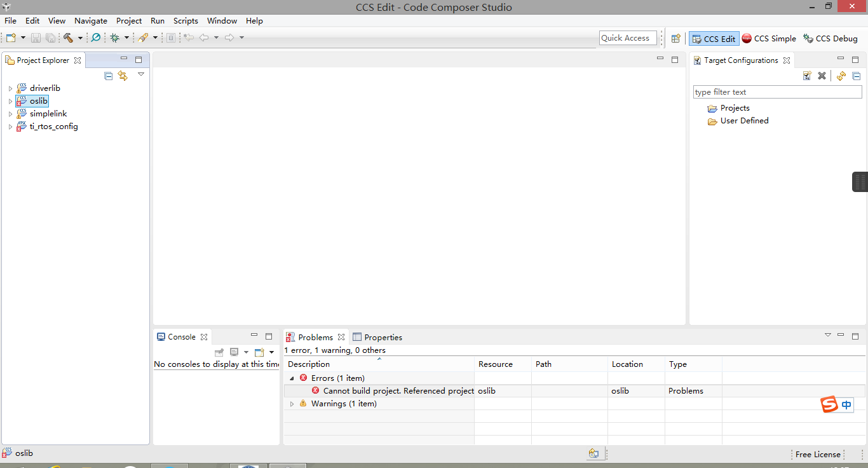The height and width of the screenshot is (468, 868).
Task: Minimize the Project Explorer panel
Action: [x=124, y=59]
